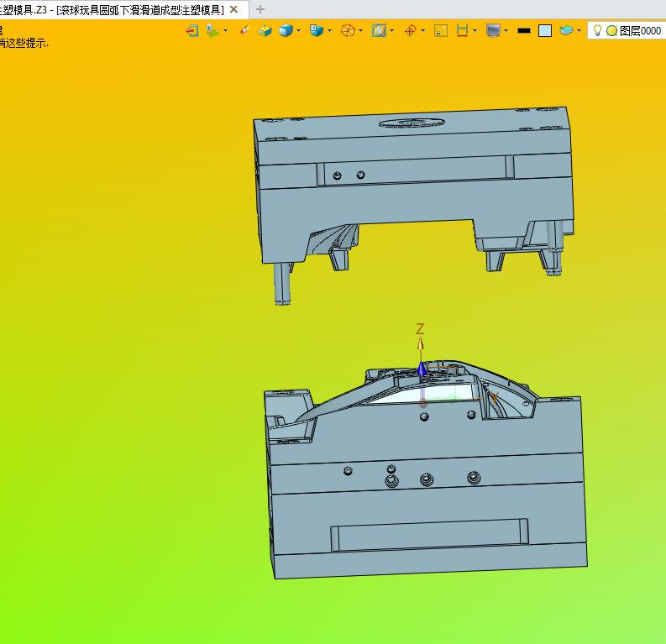Open the crosshair target dropdown arrow

pyautogui.click(x=422, y=30)
